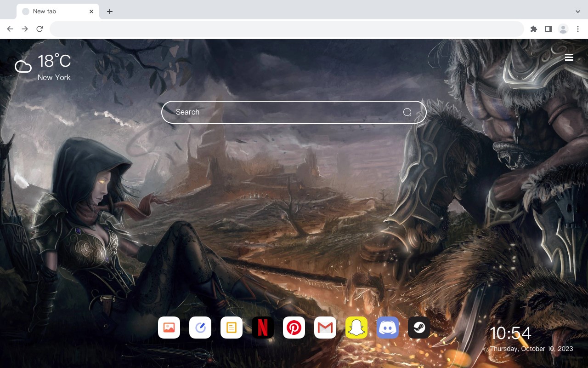Image resolution: width=588 pixels, height=368 pixels.
Task: Select the New tab tab
Action: (x=58, y=11)
